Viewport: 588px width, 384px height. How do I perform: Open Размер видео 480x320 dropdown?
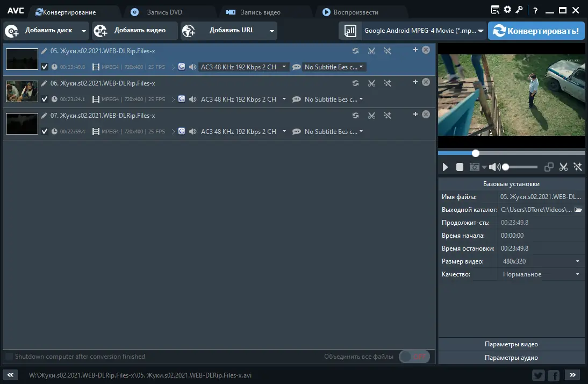[x=541, y=261]
